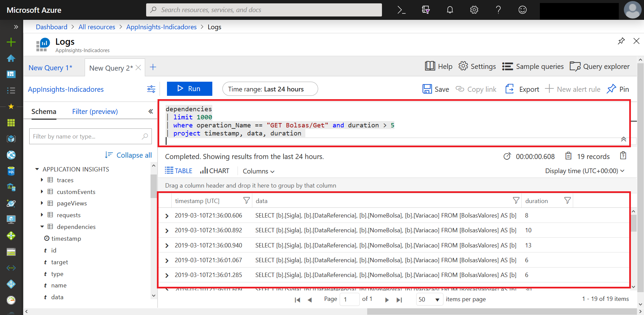644x315 pixels.
Task: Open Cloud Shell from the top bar
Action: 401,10
